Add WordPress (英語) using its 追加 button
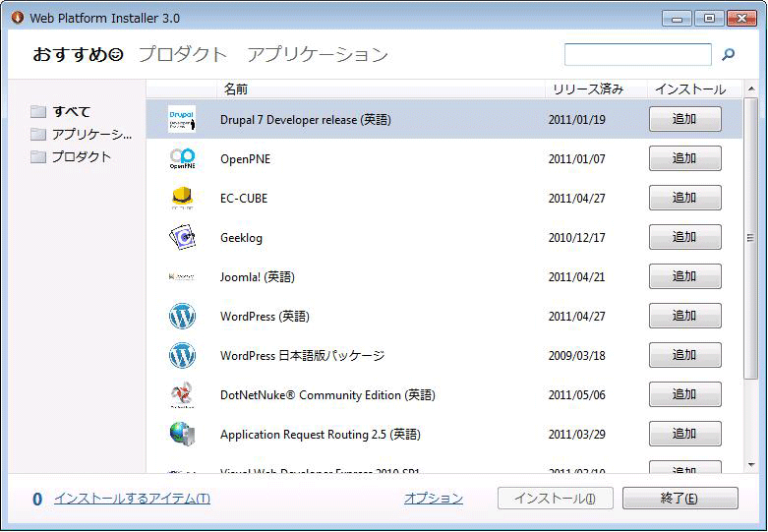 pos(684,316)
